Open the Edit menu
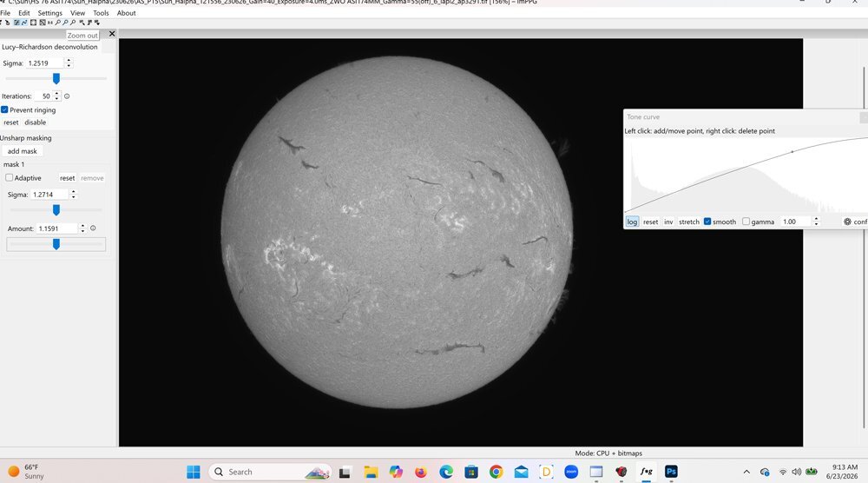The width and height of the screenshot is (868, 483). [23, 13]
